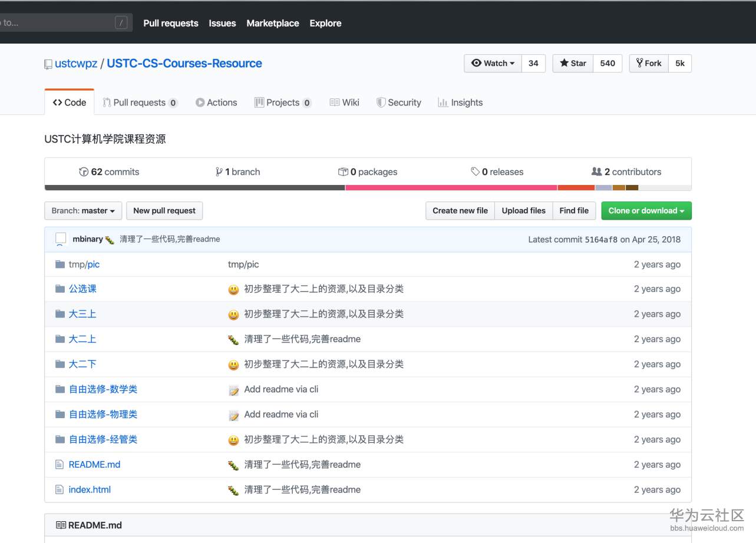This screenshot has width=756, height=543.
Task: Open the 62 commits link
Action: coord(110,172)
